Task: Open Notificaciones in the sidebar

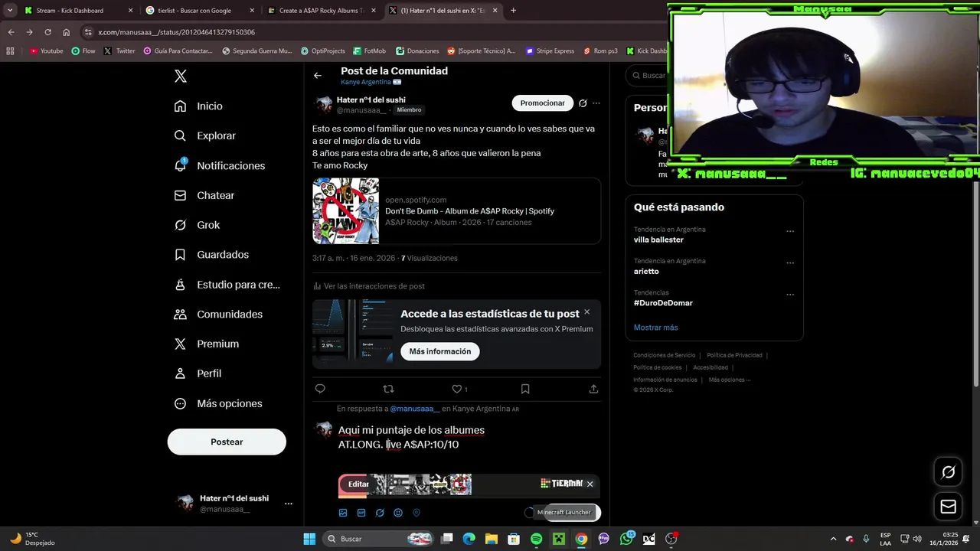Action: point(220,165)
